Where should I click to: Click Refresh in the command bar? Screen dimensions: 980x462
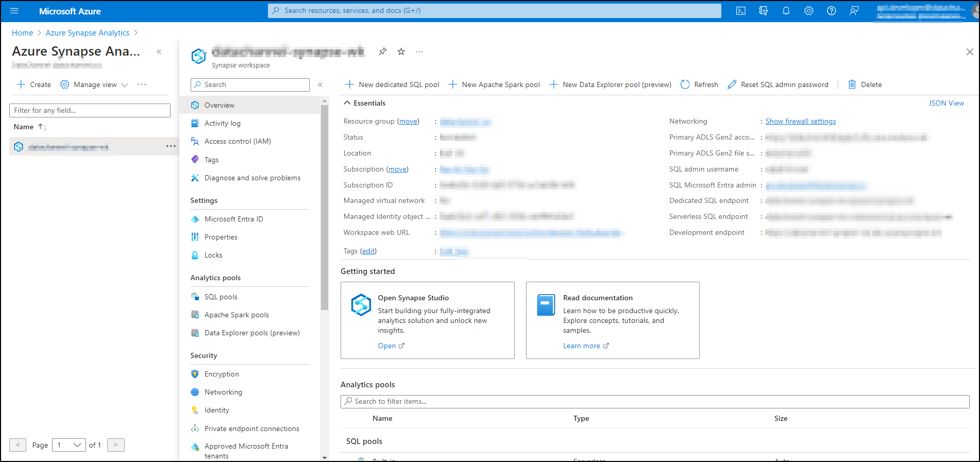[x=699, y=84]
